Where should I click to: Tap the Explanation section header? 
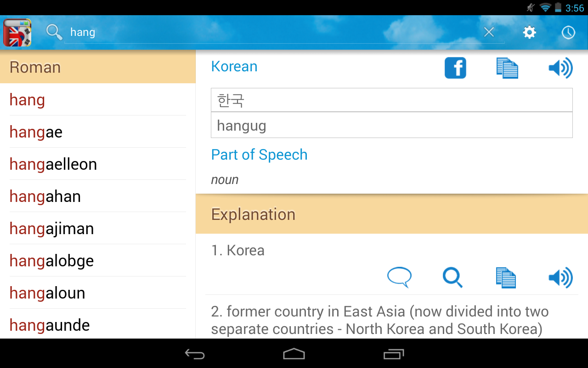pos(392,214)
